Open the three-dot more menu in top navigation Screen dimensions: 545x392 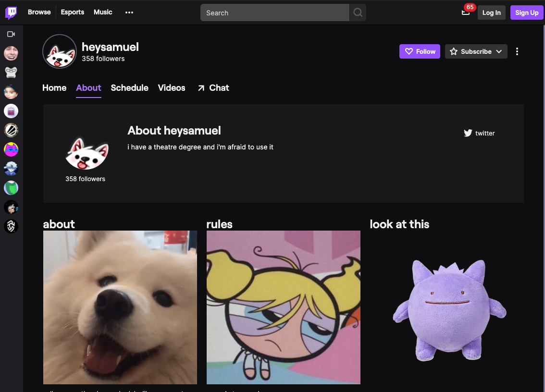pyautogui.click(x=129, y=12)
